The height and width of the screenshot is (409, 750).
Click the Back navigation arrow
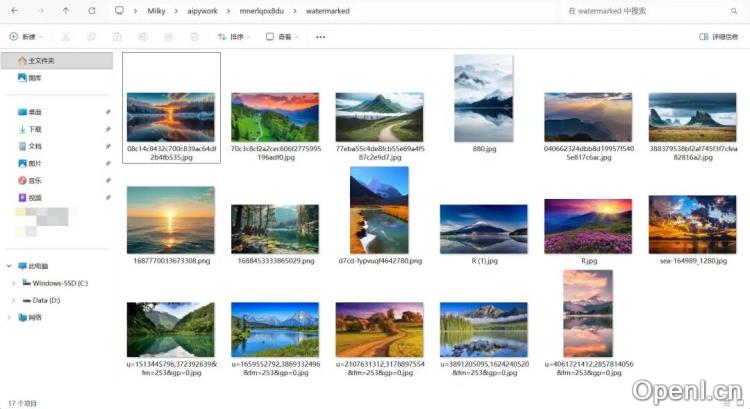point(15,11)
